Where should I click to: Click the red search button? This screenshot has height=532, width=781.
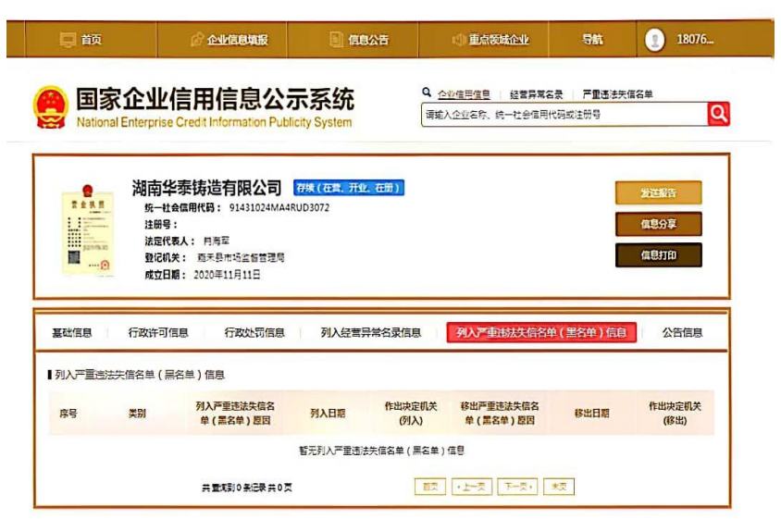pos(718,114)
